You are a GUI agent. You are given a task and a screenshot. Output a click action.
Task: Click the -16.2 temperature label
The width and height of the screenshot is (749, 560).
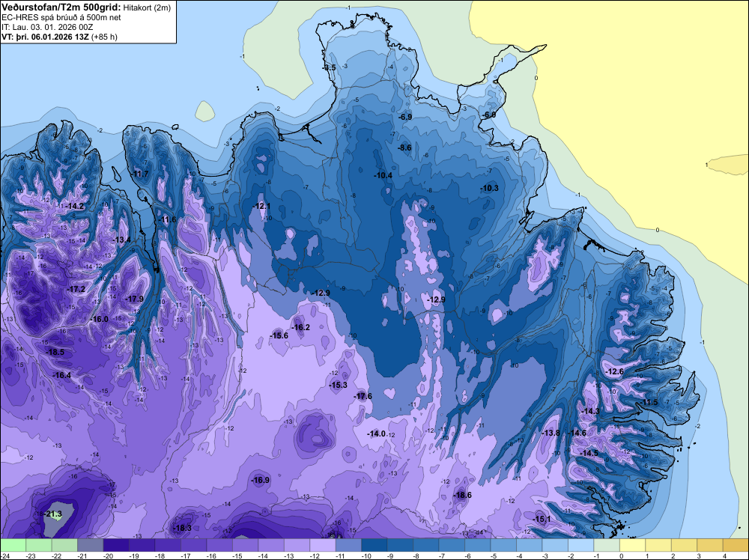tap(301, 327)
